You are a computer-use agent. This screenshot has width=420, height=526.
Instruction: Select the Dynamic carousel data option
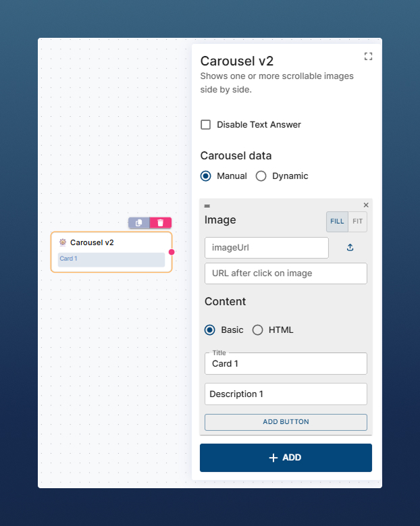coord(261,176)
